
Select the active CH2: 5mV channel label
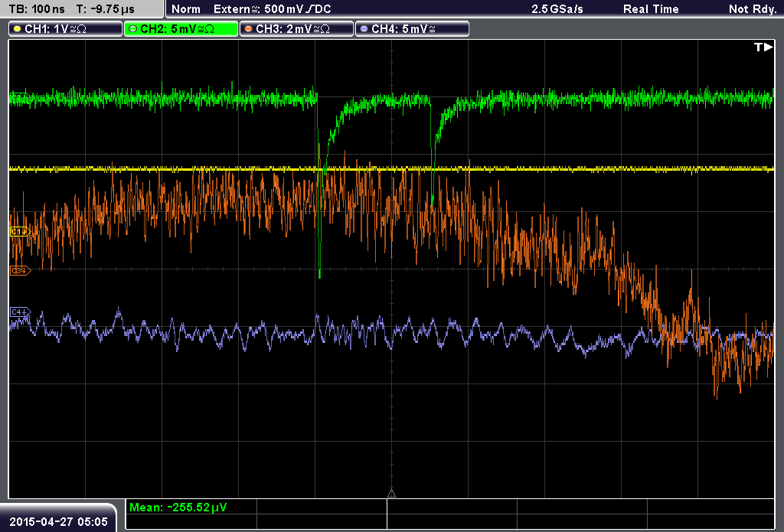(x=181, y=29)
